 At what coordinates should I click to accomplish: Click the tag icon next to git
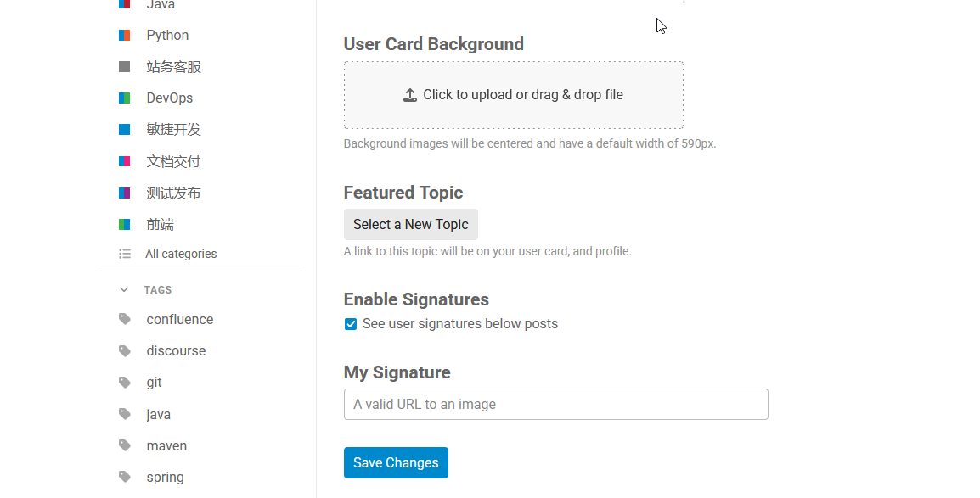pos(125,382)
